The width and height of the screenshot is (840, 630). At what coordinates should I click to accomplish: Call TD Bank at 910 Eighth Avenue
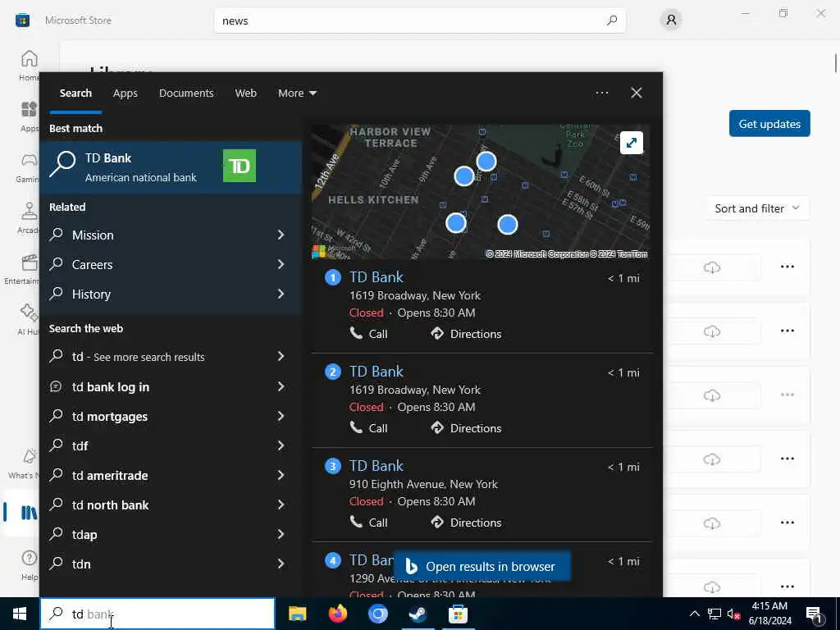[x=368, y=523]
